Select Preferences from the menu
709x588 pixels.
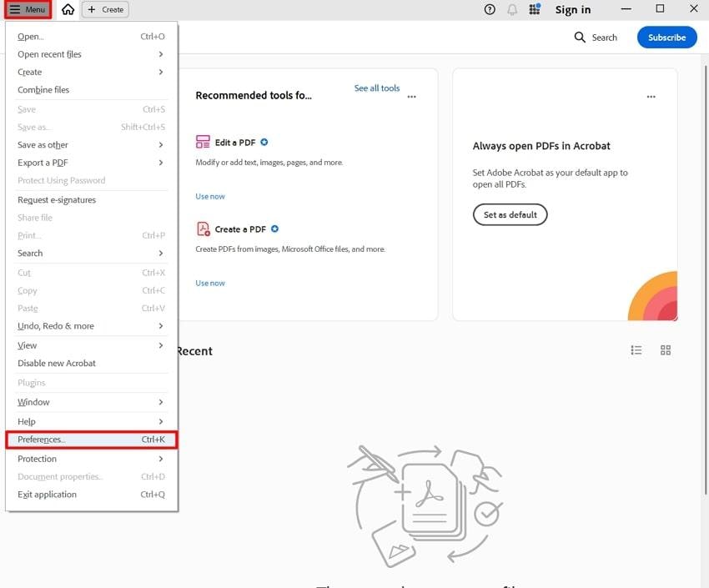tap(40, 440)
